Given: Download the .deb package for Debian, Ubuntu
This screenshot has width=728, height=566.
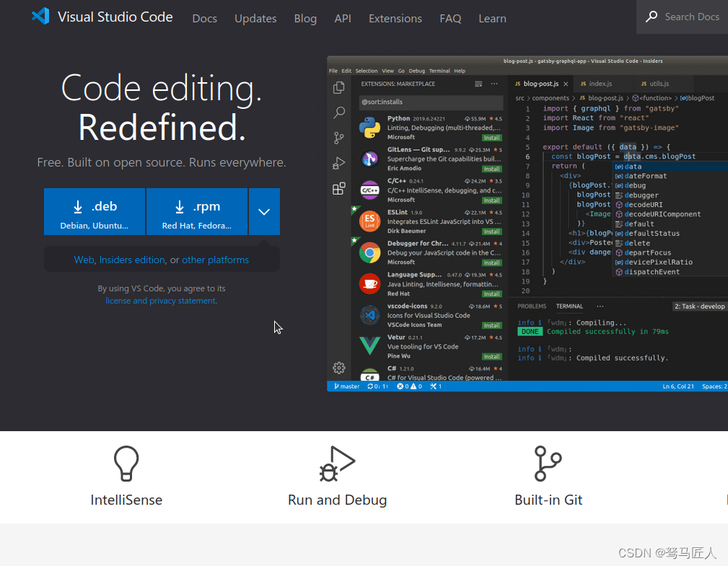Looking at the screenshot, I should [x=95, y=211].
